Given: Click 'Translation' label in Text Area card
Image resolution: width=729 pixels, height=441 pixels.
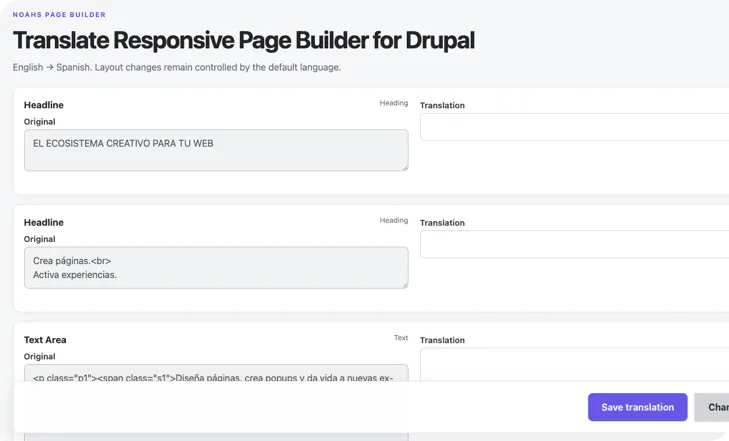Looking at the screenshot, I should [442, 340].
